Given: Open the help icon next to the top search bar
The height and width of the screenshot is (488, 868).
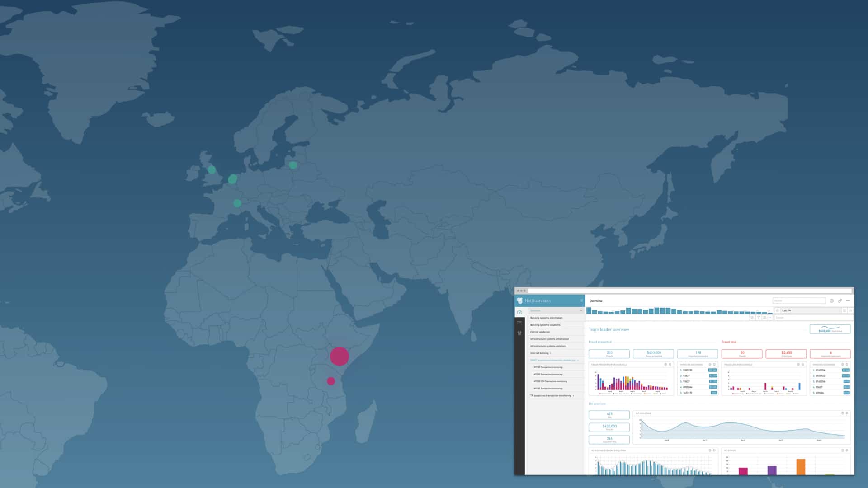Looking at the screenshot, I should point(831,300).
